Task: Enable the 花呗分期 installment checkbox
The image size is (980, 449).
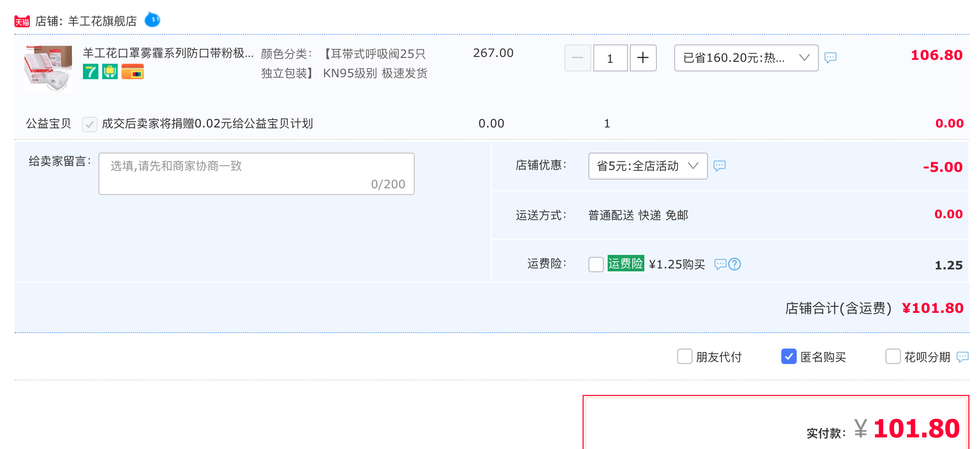Action: pyautogui.click(x=893, y=357)
